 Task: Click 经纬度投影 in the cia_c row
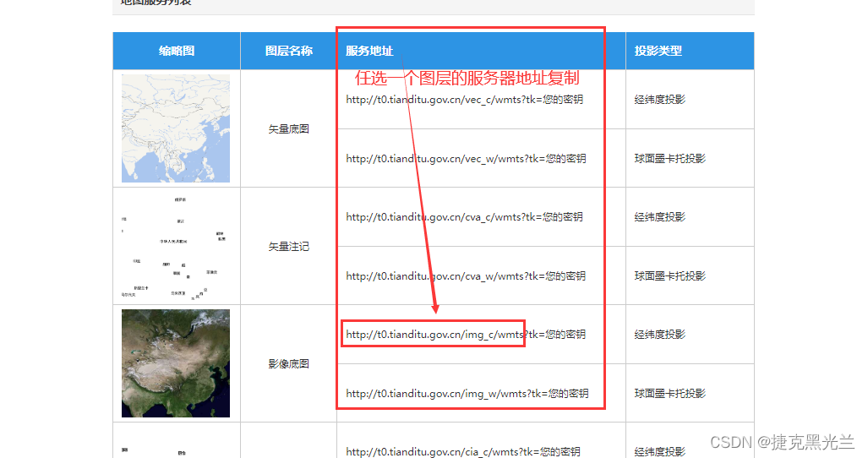coord(660,452)
